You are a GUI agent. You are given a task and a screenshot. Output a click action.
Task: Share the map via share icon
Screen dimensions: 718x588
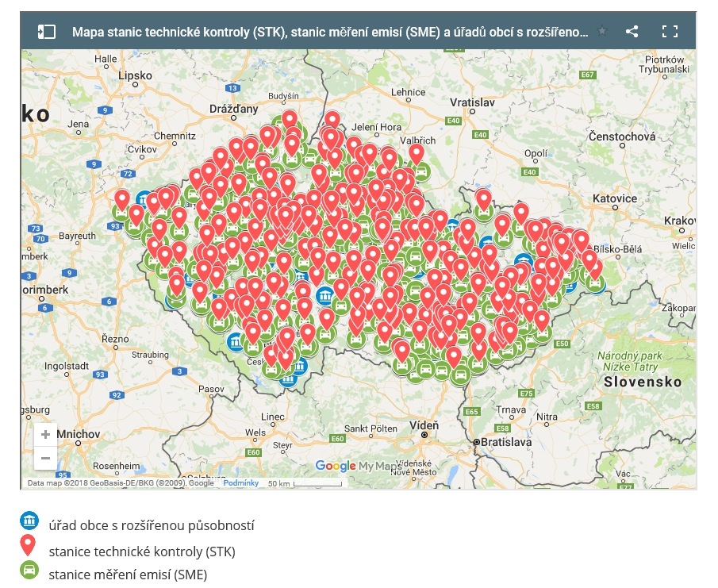pos(632,31)
